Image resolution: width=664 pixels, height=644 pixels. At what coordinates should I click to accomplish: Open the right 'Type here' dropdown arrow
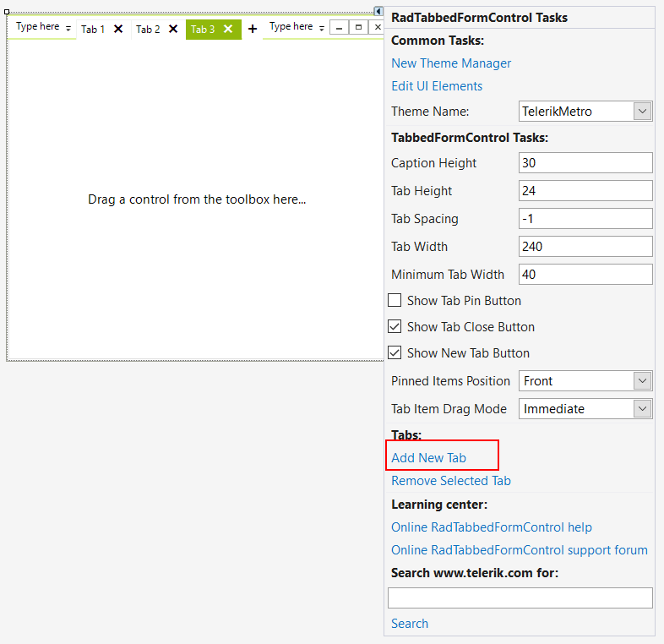coord(322,29)
